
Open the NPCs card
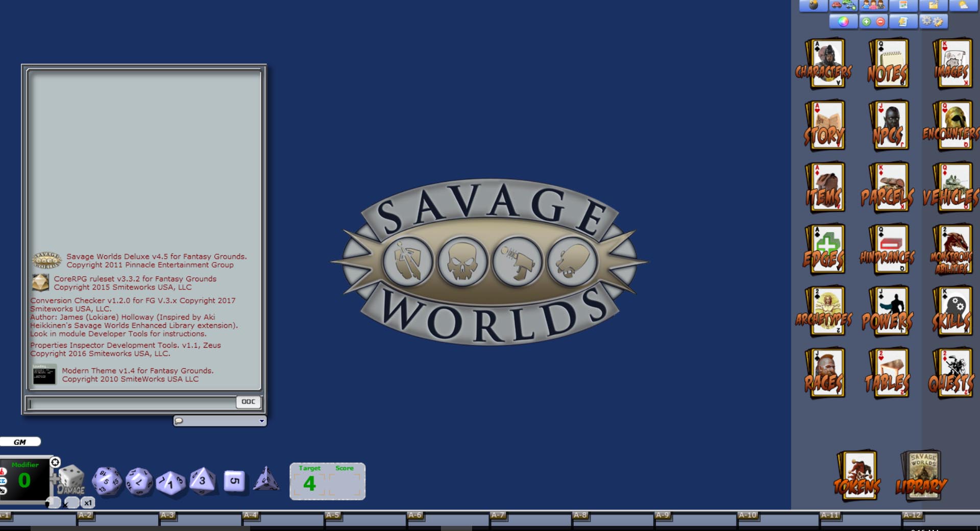888,125
